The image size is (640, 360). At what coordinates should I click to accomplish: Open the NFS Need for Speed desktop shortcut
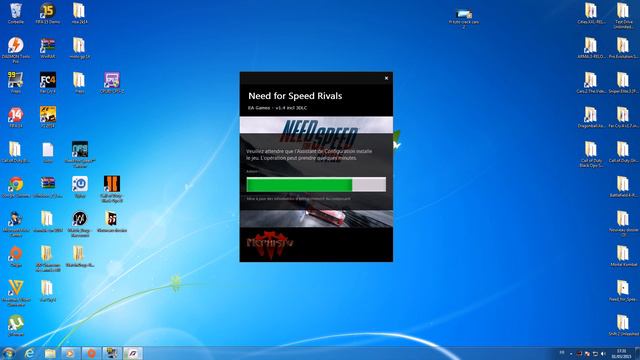click(x=80, y=154)
